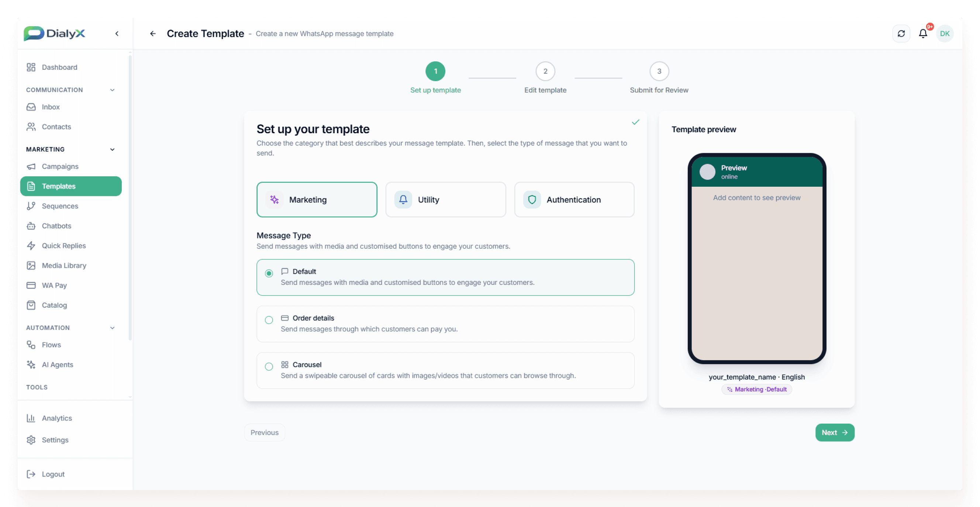The width and height of the screenshot is (980, 507).
Task: Click the Tools section header
Action: tap(37, 387)
